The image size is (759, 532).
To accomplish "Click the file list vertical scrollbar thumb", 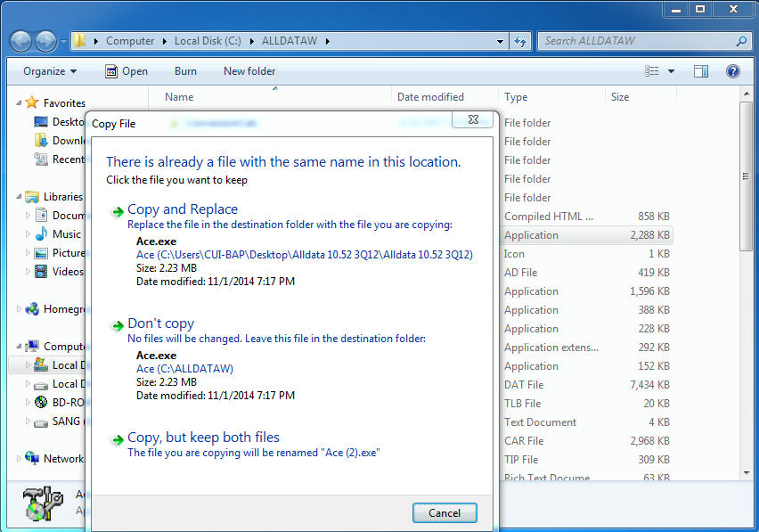I will pyautogui.click(x=746, y=176).
